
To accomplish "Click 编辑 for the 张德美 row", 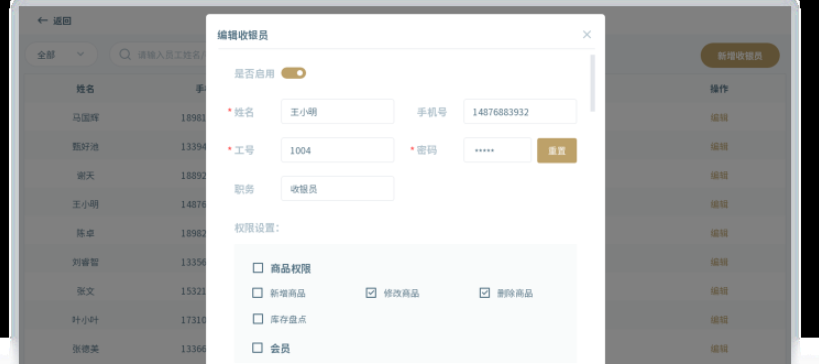I will point(719,348).
